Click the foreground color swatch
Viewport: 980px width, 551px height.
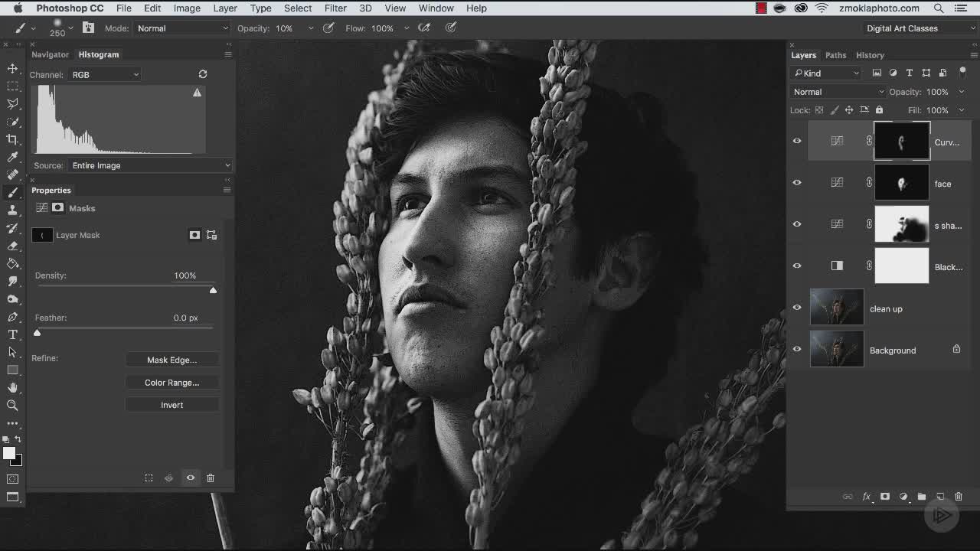point(8,453)
